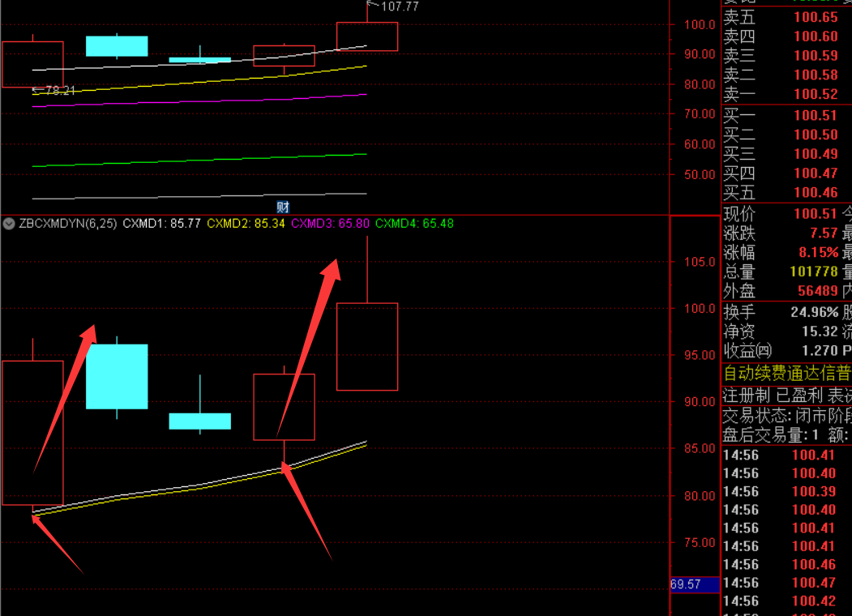Viewport: 852px width, 616px height.
Task: Click the 105.0 label on indicator axis
Action: click(700, 263)
